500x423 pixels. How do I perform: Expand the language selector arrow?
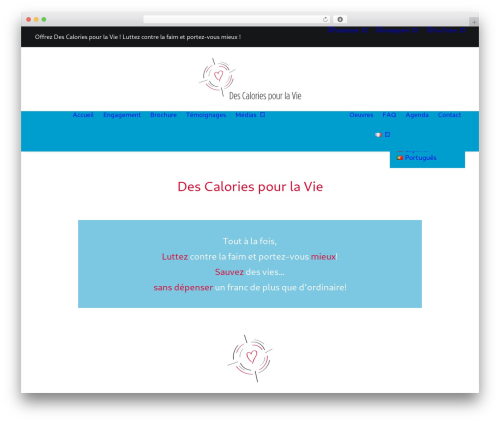point(387,135)
